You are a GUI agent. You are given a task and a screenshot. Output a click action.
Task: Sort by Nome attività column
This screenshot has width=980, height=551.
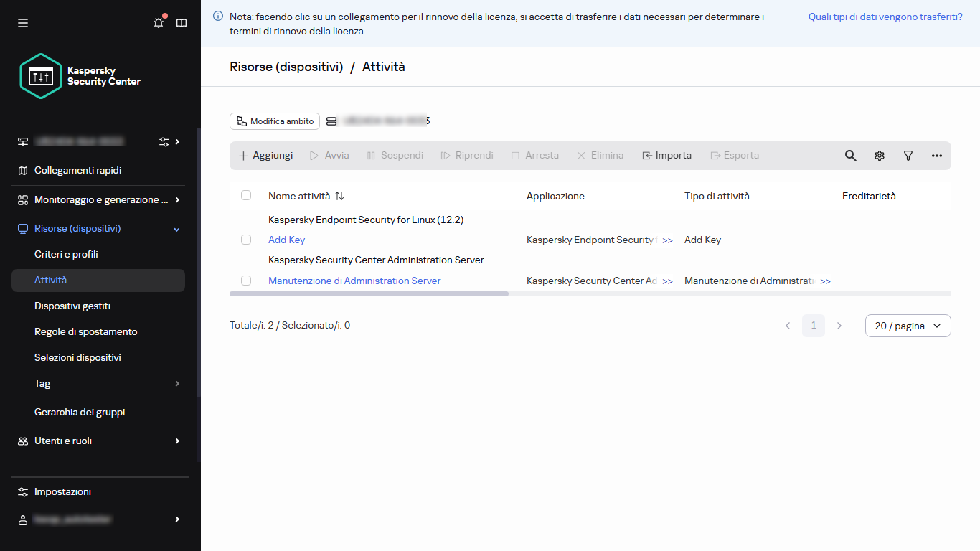[339, 196]
